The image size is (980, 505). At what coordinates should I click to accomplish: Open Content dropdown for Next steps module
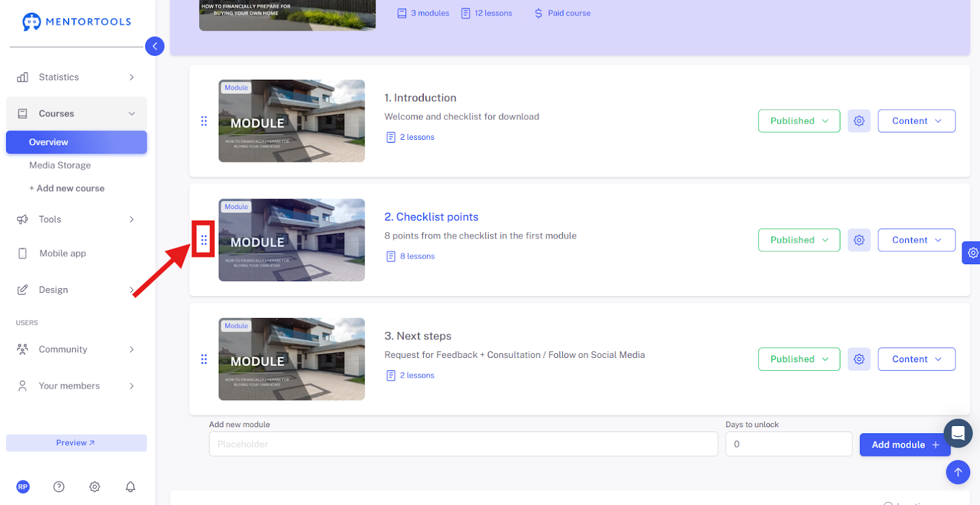tap(916, 359)
